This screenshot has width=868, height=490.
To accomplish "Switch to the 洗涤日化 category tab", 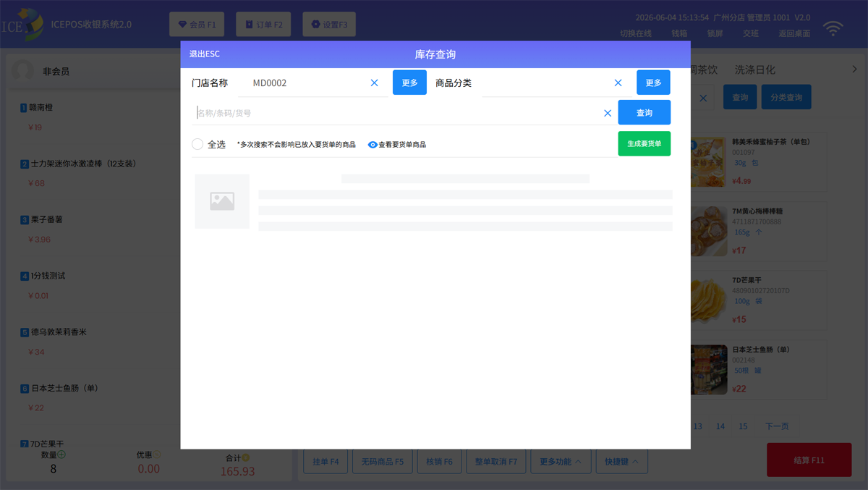I will [x=755, y=69].
